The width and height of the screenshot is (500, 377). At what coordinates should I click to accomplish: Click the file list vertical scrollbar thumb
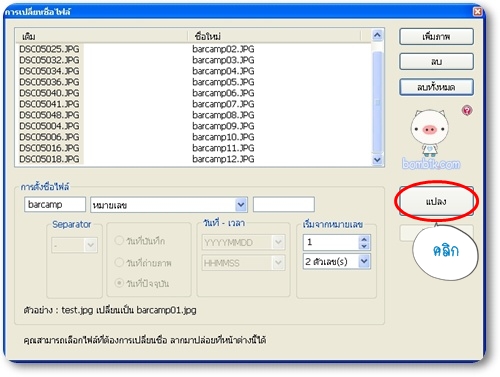pyautogui.click(x=377, y=102)
